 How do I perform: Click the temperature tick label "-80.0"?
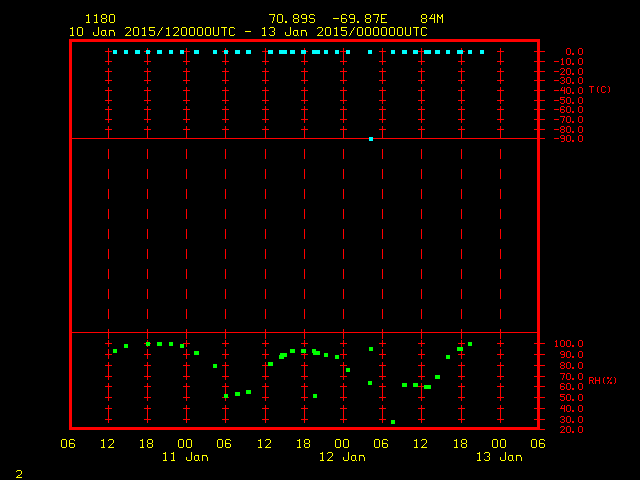pos(569,129)
